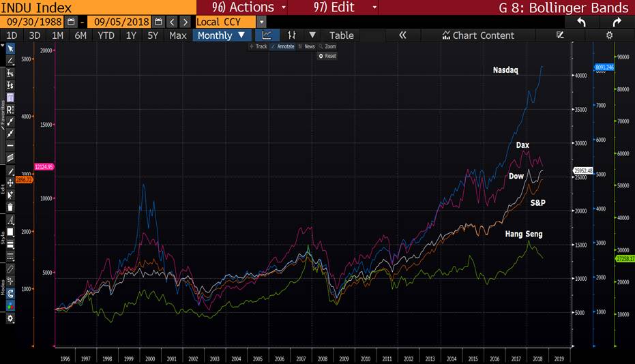Enable Track mode
Image resolution: width=635 pixels, height=364 pixels.
coord(258,46)
